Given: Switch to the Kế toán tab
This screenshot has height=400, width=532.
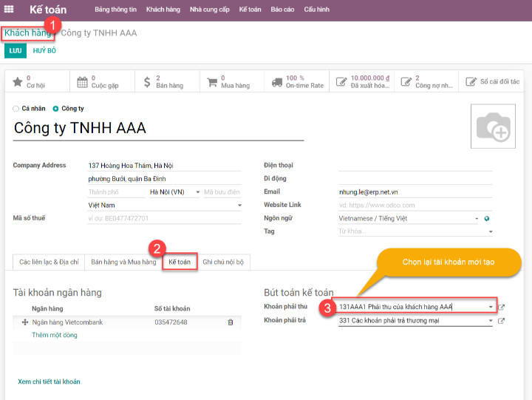Looking at the screenshot, I should point(180,262).
